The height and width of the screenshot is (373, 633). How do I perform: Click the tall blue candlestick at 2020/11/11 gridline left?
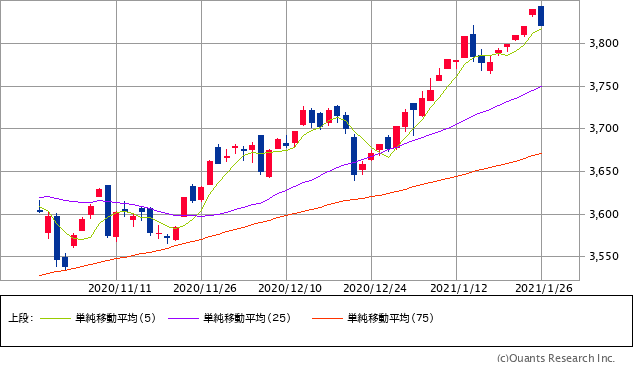[108, 211]
